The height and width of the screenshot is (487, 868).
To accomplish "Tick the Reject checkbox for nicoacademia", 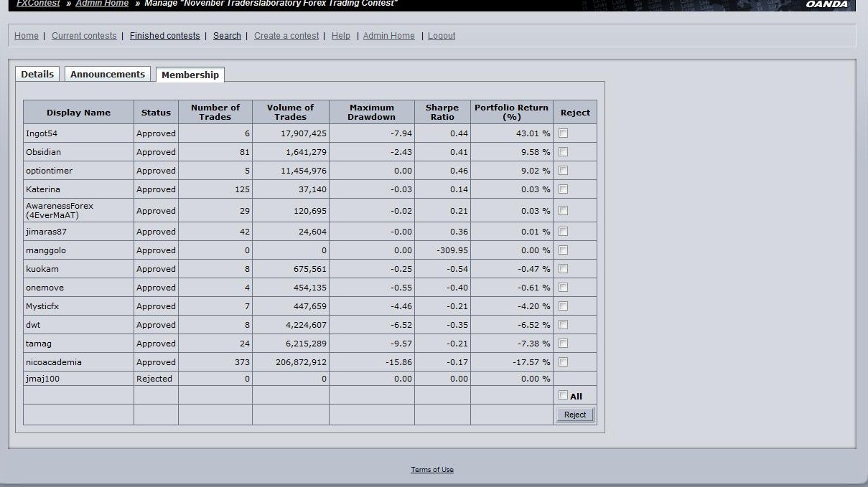I will 563,361.
